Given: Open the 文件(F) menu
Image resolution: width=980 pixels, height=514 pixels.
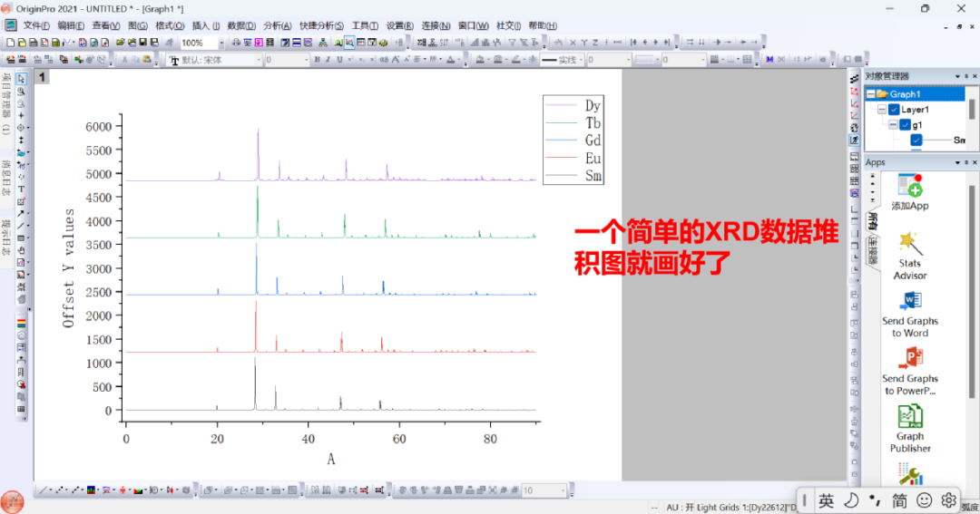Looking at the screenshot, I should click(36, 25).
